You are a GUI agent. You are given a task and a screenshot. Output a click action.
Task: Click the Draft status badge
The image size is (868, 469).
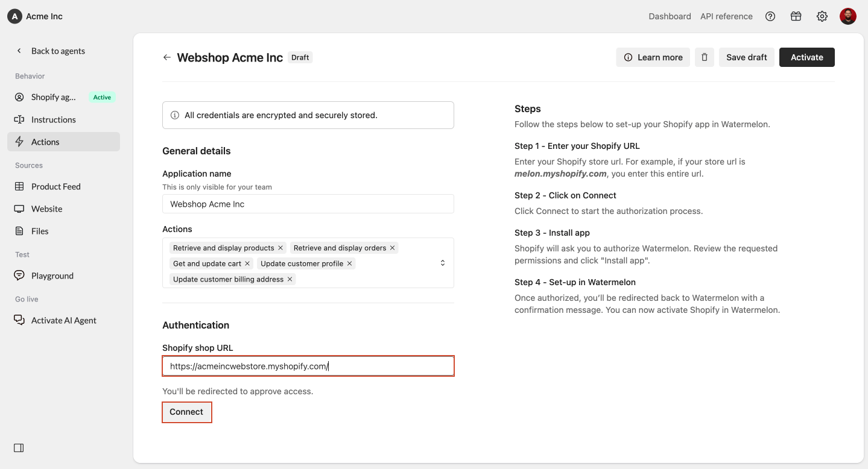click(300, 57)
